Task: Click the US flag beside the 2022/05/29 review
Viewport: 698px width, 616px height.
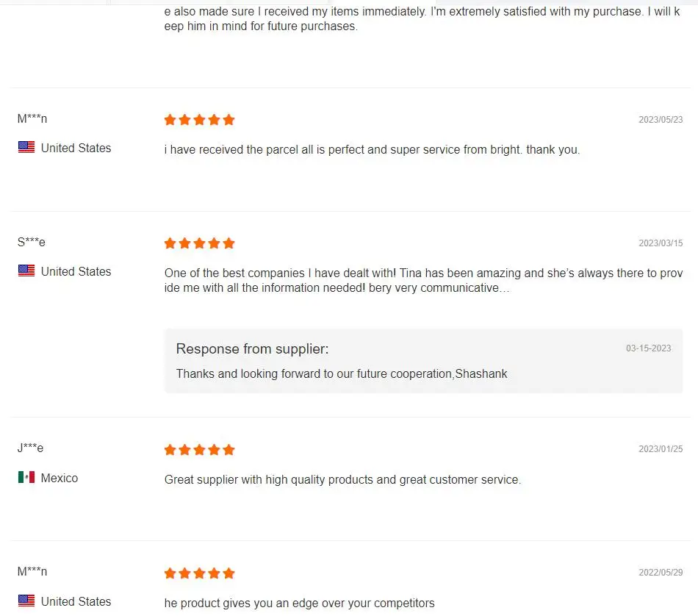Action: click(26, 601)
